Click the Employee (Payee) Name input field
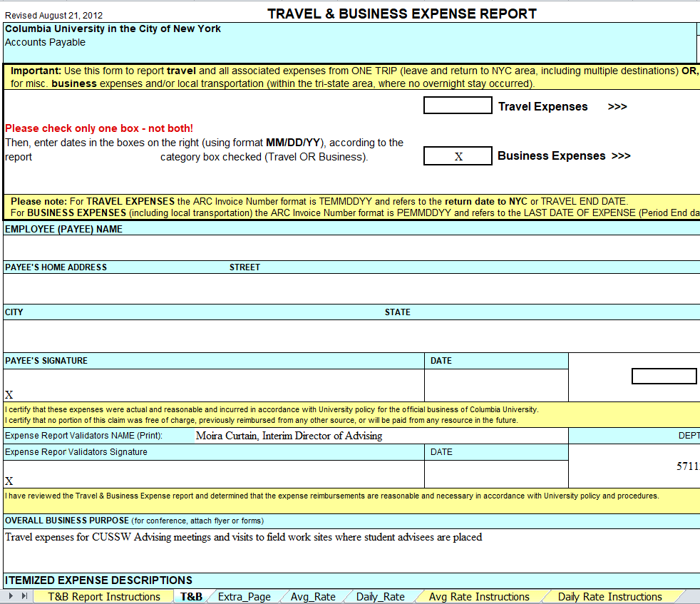 coord(349,247)
